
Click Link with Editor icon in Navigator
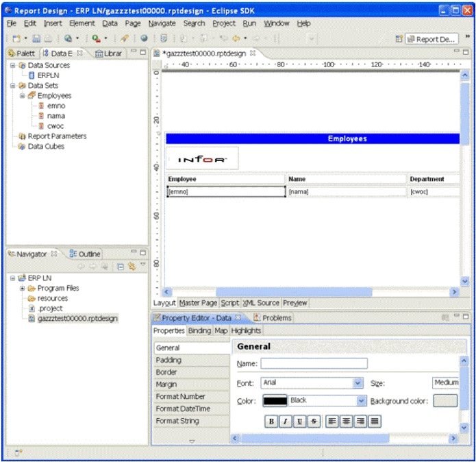click(131, 266)
